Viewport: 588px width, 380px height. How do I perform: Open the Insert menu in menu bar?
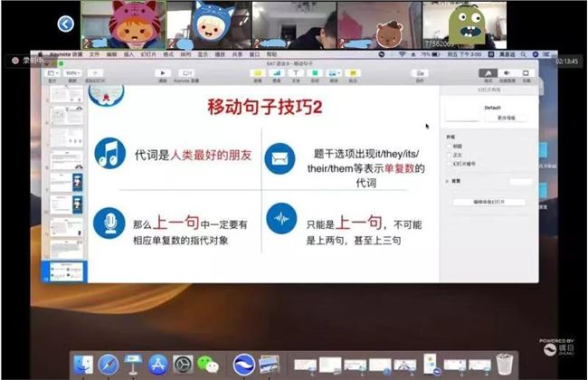128,54
